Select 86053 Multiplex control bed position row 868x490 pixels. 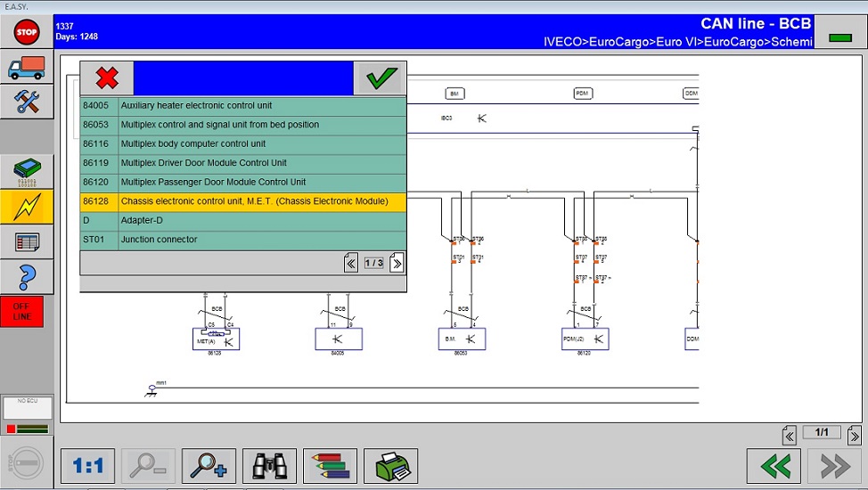(243, 125)
